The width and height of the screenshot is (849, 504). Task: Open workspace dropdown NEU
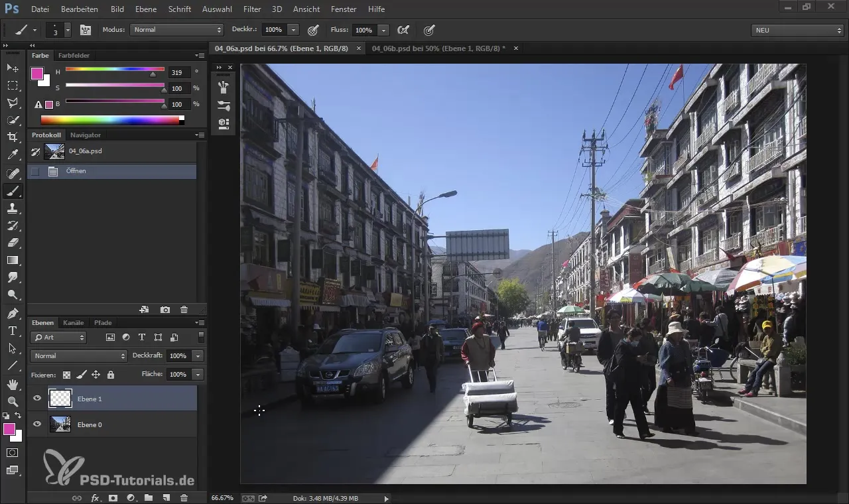[x=797, y=30]
